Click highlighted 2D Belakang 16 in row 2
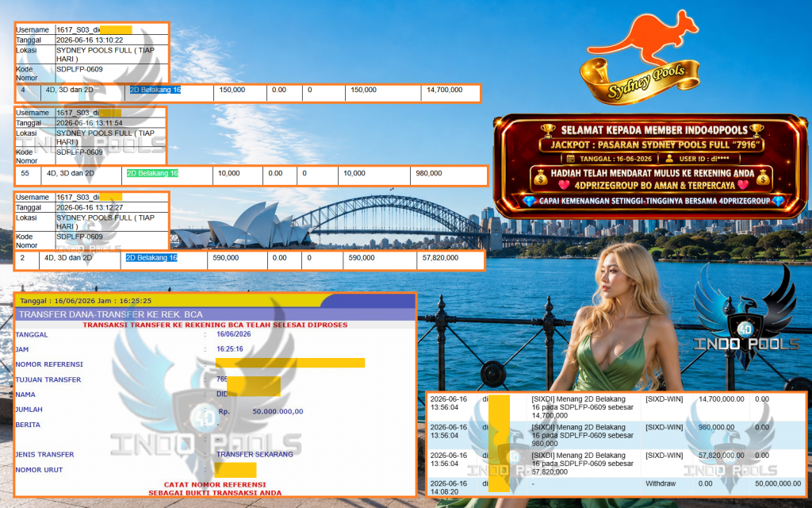Screen dimensions: 812x508 point(151,258)
